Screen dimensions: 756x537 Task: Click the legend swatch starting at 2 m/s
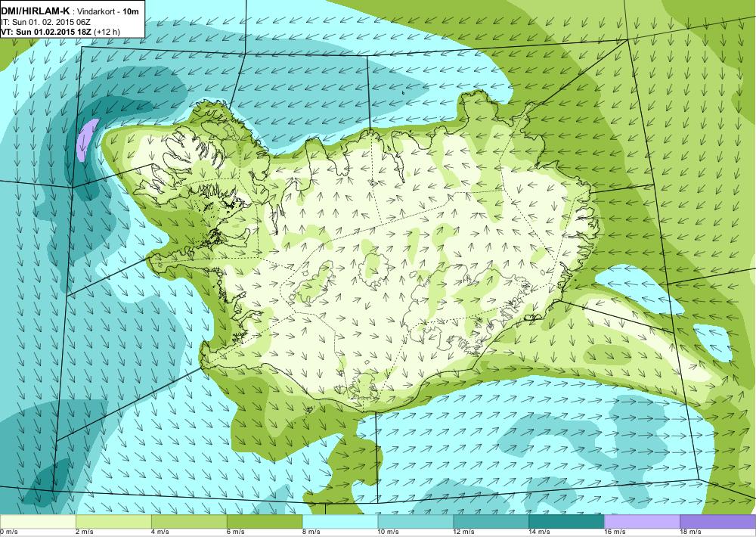(113, 522)
